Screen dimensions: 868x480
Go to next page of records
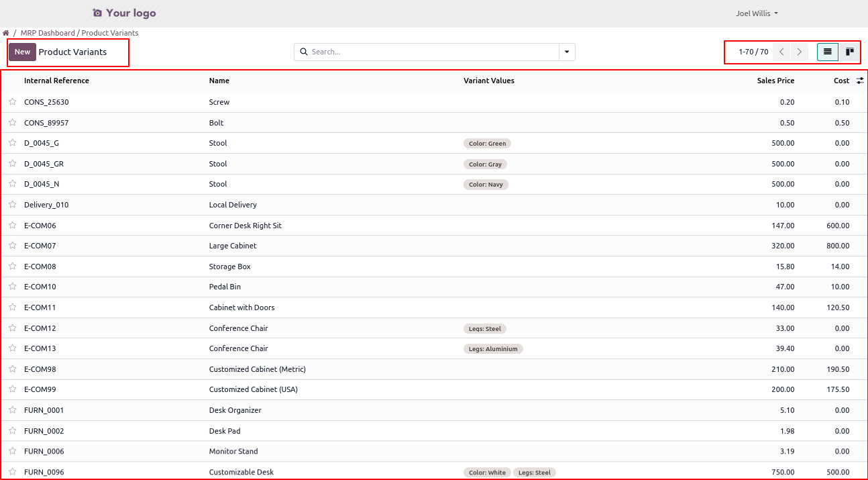coord(799,52)
